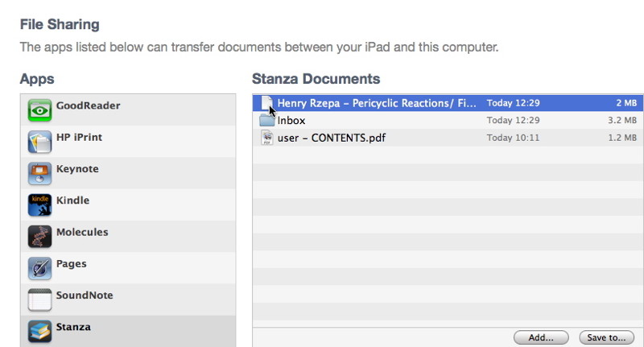Click the CONTENTS.pdf file icon
644x347 pixels.
click(267, 138)
